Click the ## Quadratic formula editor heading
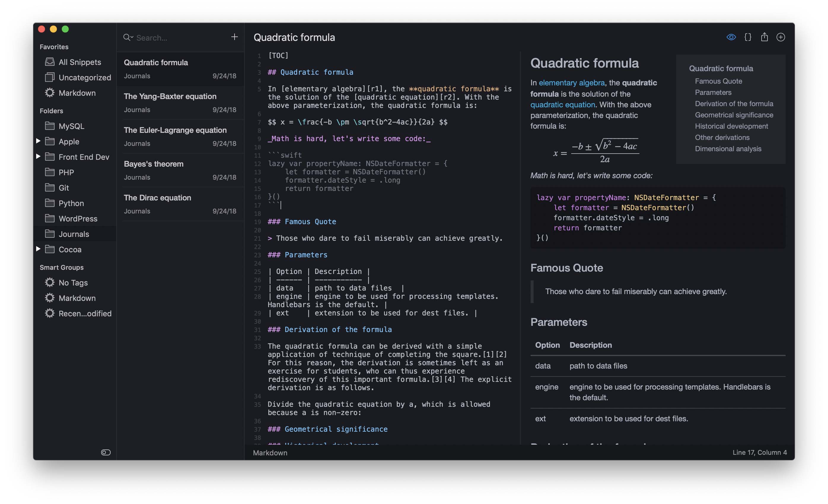The image size is (828, 504). coord(310,72)
